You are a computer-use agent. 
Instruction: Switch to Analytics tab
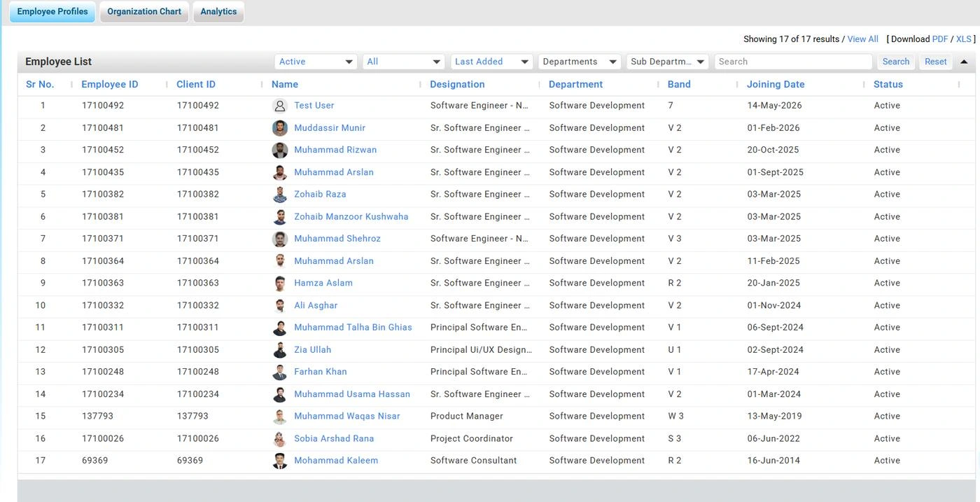click(x=218, y=11)
